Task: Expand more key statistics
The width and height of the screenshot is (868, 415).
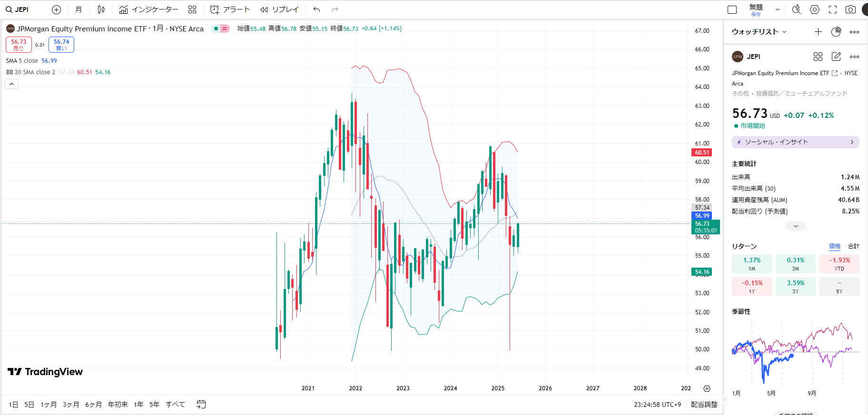Action: pyautogui.click(x=795, y=226)
